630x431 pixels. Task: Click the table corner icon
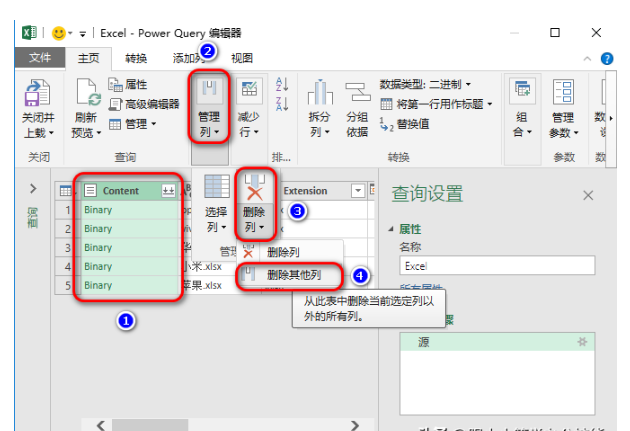65,191
